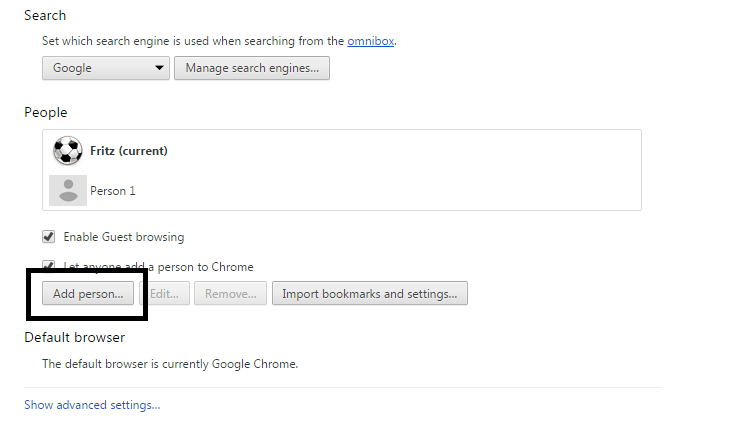Click the Search section heading
This screenshot has width=737, height=427.
tap(45, 15)
